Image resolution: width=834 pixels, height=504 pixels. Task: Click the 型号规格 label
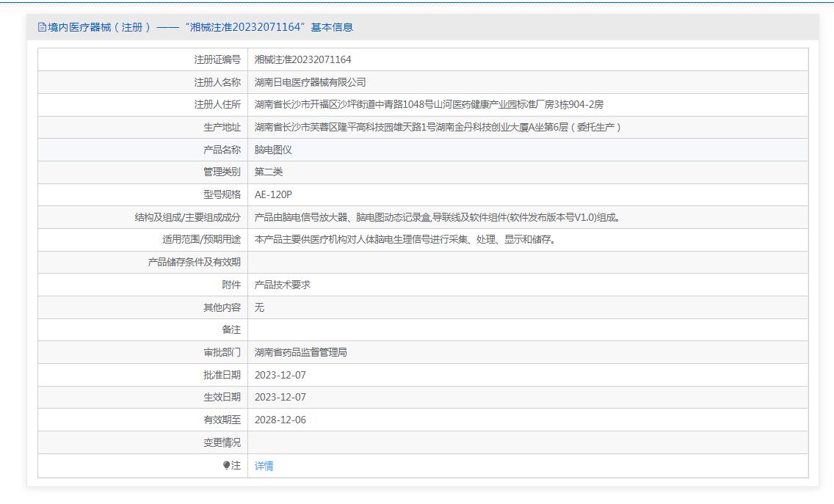tap(222, 194)
